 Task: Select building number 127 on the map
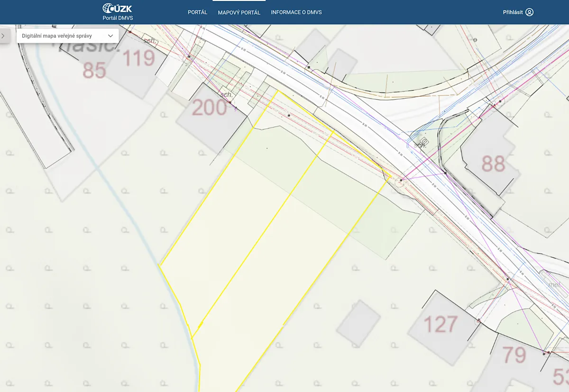(441, 325)
